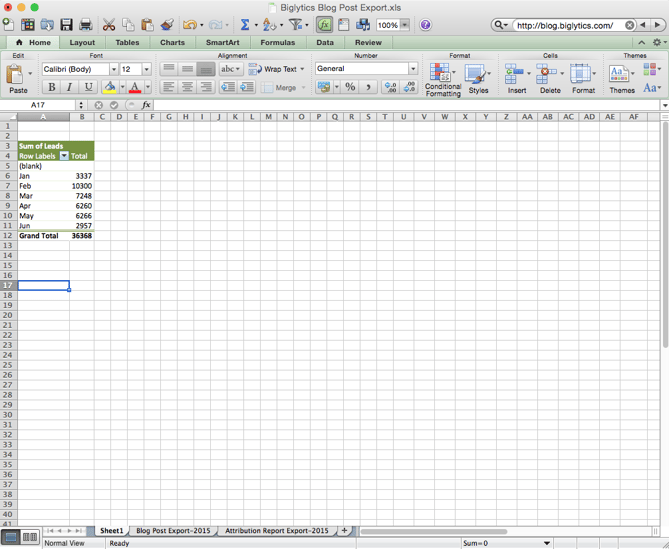Click the Filter funnel icon
This screenshot has height=549, width=669.
(x=295, y=25)
